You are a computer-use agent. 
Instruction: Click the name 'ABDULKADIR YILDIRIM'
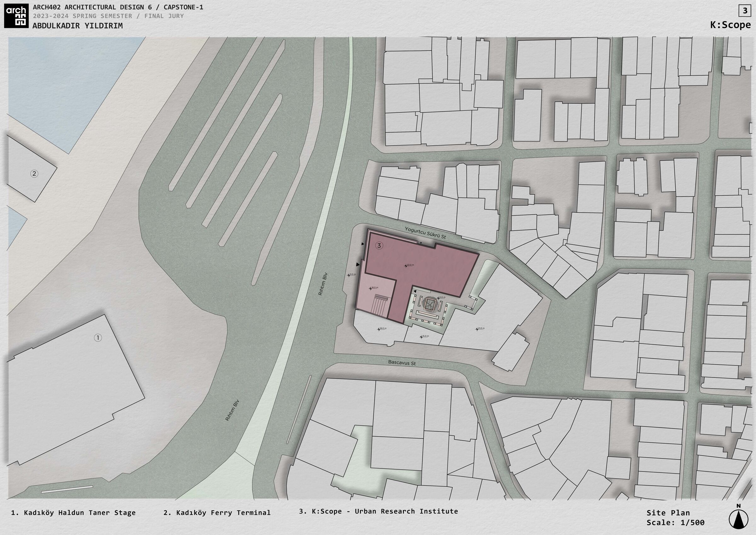click(x=77, y=26)
